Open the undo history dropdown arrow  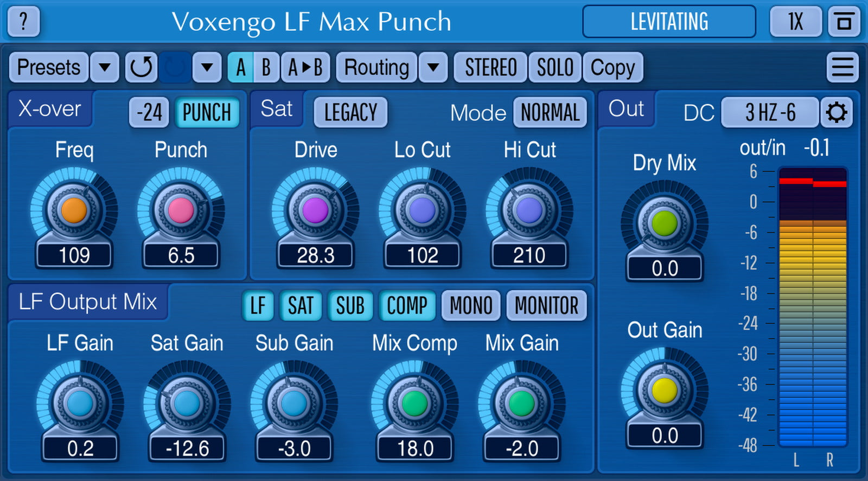(x=207, y=67)
